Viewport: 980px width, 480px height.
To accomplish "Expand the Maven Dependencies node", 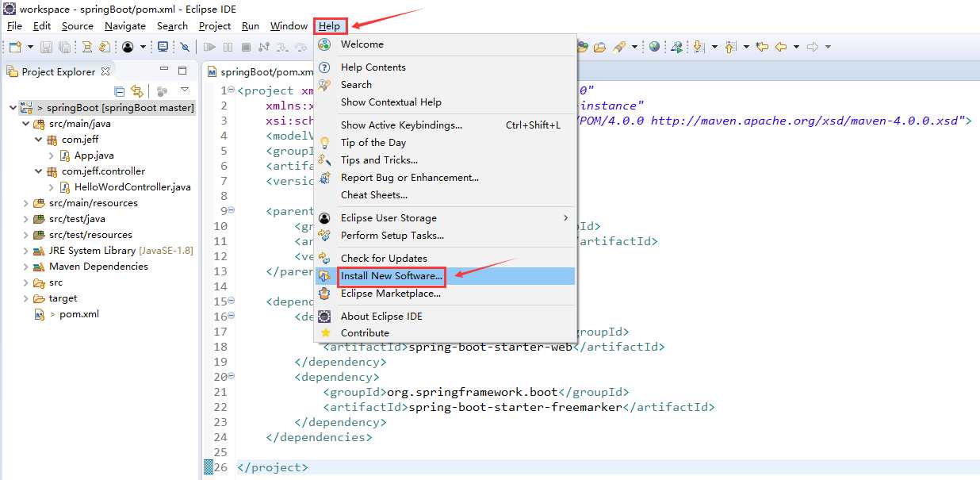I will 25,267.
